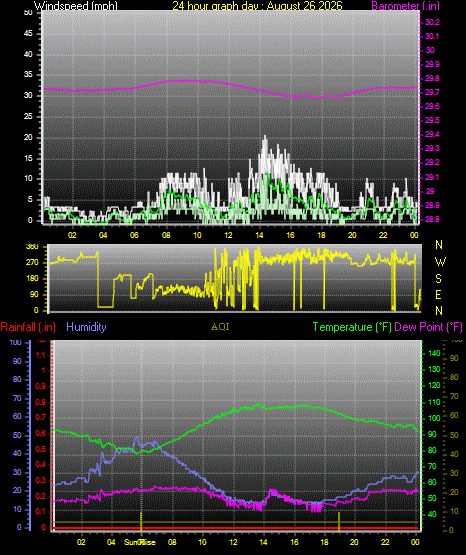The image size is (466, 555).
Task: Click the "W" compass direction label
Action: (440, 262)
